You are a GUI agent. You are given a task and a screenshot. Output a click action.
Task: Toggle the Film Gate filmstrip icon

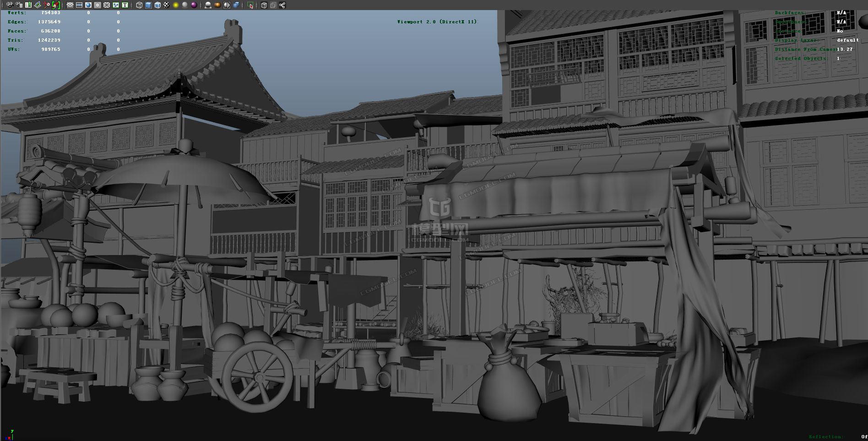[x=79, y=5]
